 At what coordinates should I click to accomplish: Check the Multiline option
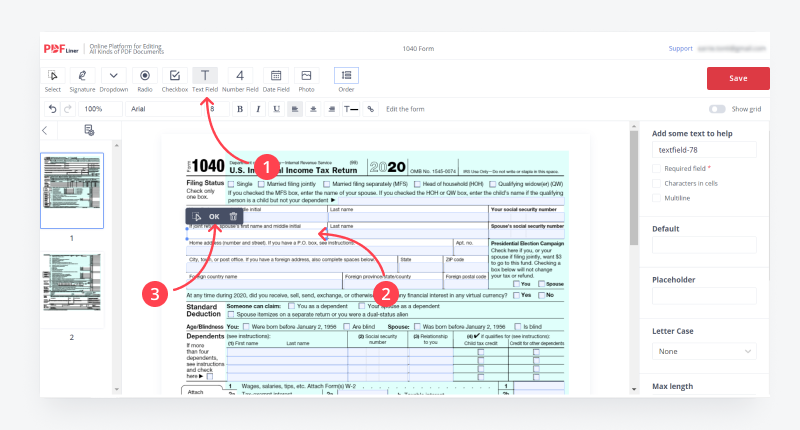[657, 198]
